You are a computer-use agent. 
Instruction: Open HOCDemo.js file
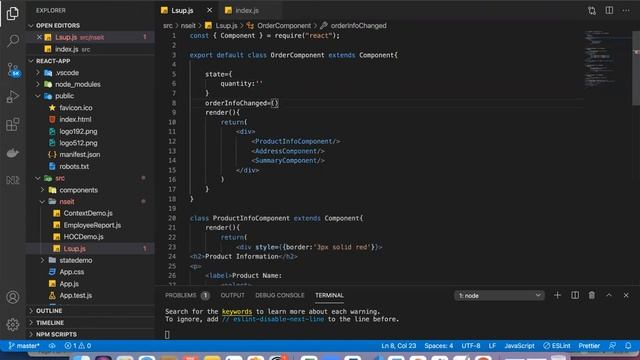[83, 237]
